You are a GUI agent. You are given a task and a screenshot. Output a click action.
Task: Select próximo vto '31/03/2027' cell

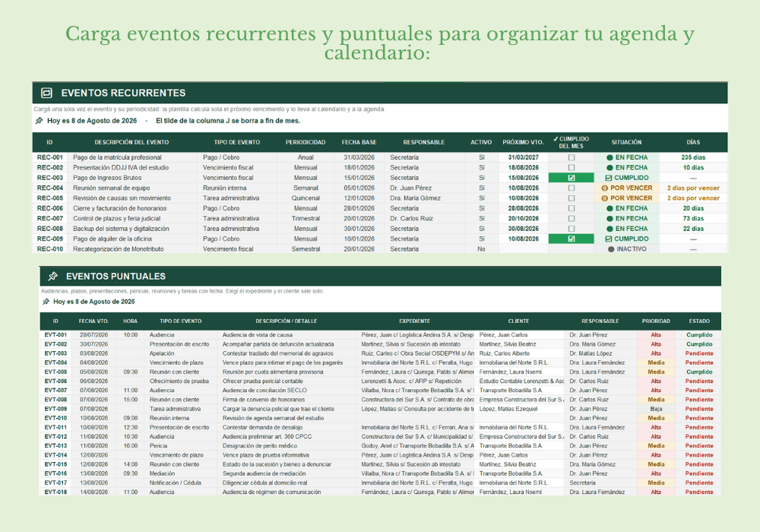click(523, 157)
